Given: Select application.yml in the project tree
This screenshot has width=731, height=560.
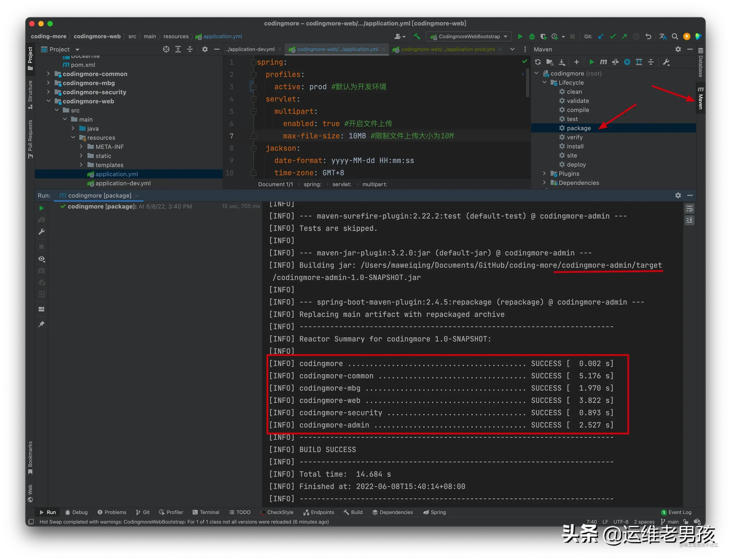Looking at the screenshot, I should click(116, 174).
